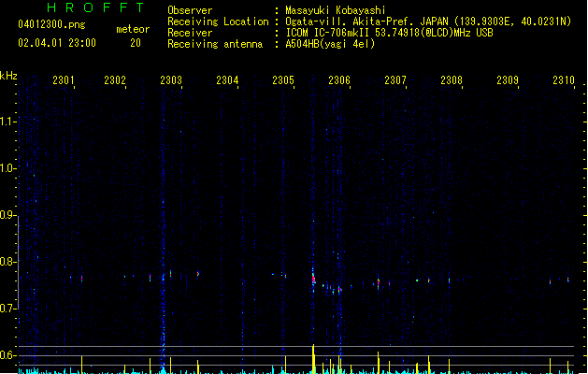Screen dimensions: 588x374
Task: Click the Observer name Masayuki Kobayashi
Action: coord(336,10)
